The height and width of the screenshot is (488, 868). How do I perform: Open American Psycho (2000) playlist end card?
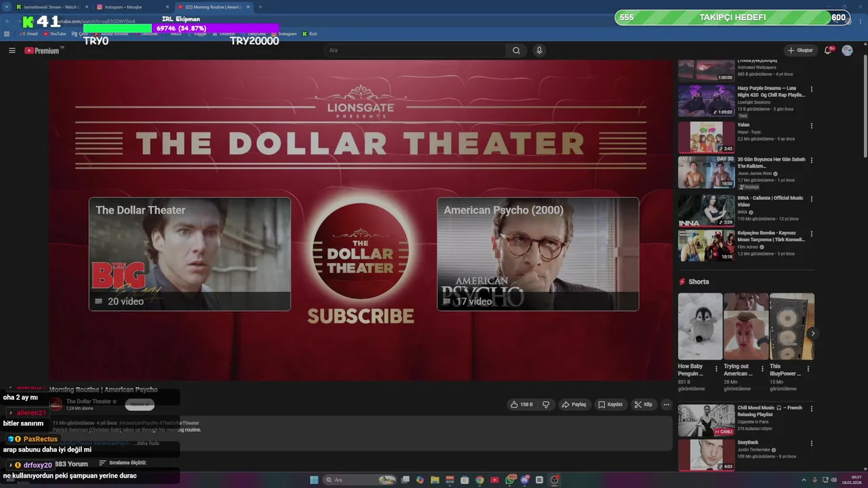tap(538, 254)
